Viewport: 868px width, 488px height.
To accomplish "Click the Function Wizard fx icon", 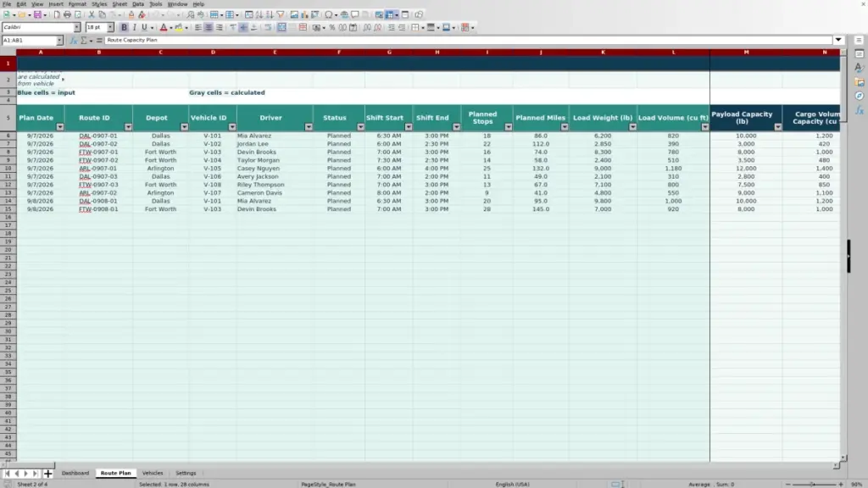I will point(74,41).
